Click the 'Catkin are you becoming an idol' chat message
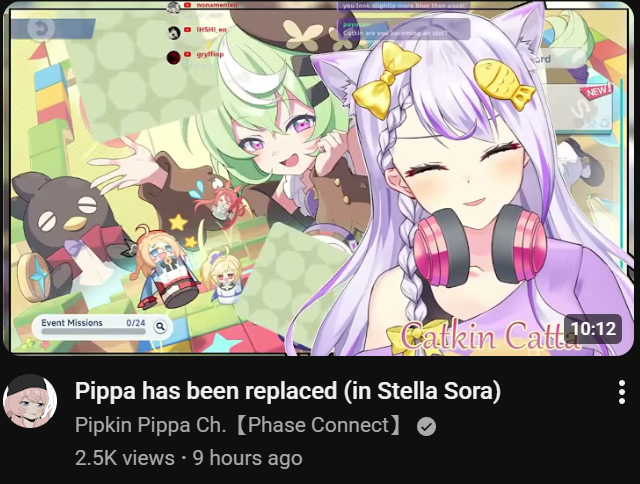640x484 pixels. coord(395,33)
